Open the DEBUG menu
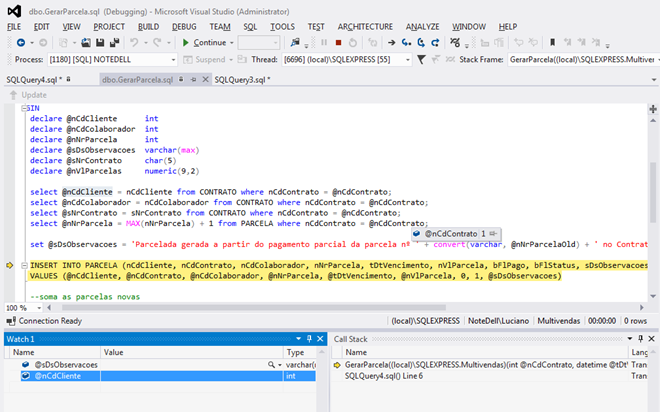660x412 pixels. 183,26
